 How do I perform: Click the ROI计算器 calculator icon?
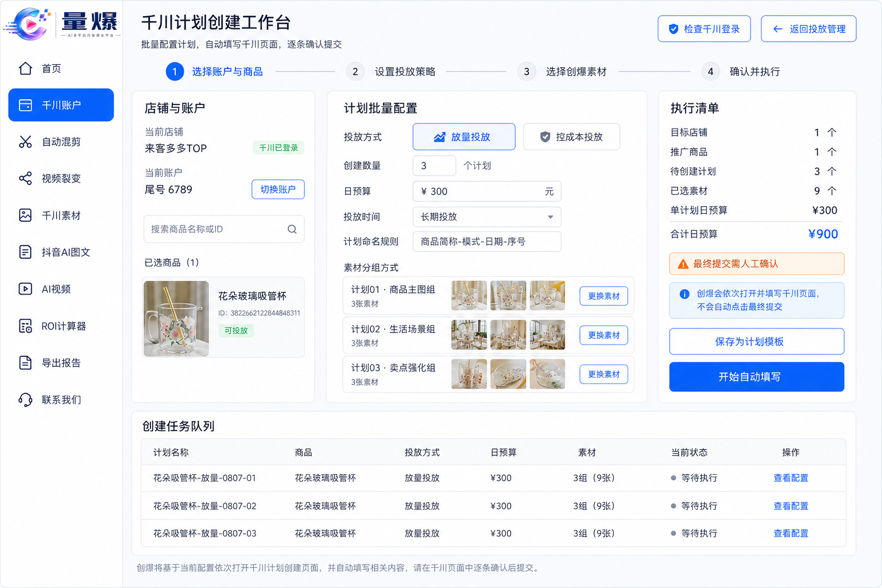(25, 326)
